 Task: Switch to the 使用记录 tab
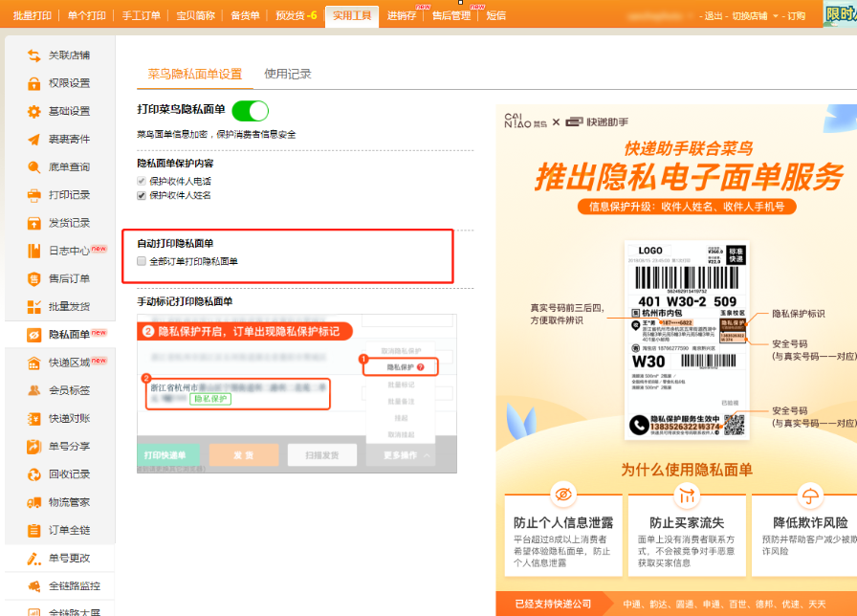tap(288, 74)
